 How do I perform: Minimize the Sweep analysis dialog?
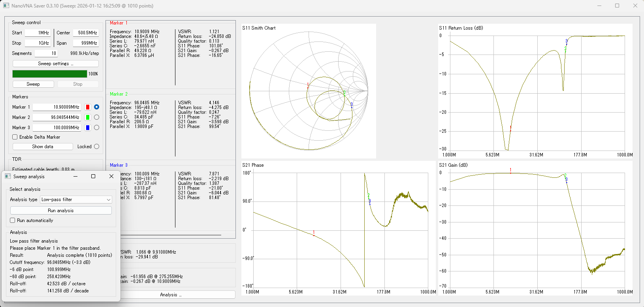point(75,176)
